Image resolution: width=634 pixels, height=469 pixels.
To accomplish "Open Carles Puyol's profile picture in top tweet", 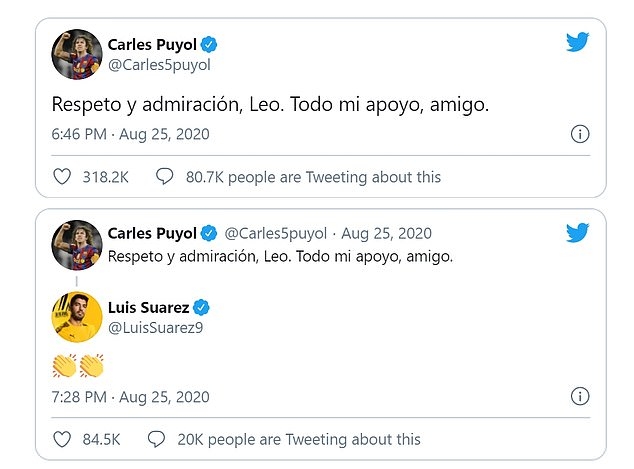I will (76, 54).
